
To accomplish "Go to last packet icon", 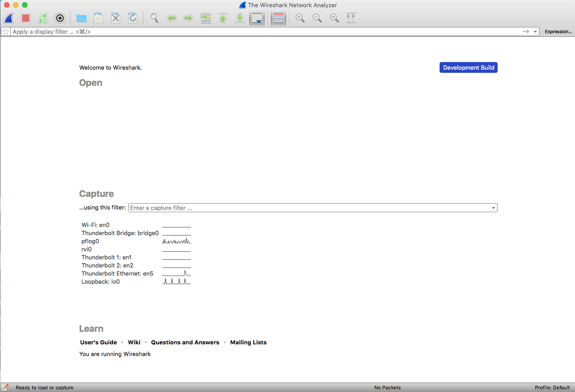I will tap(240, 18).
